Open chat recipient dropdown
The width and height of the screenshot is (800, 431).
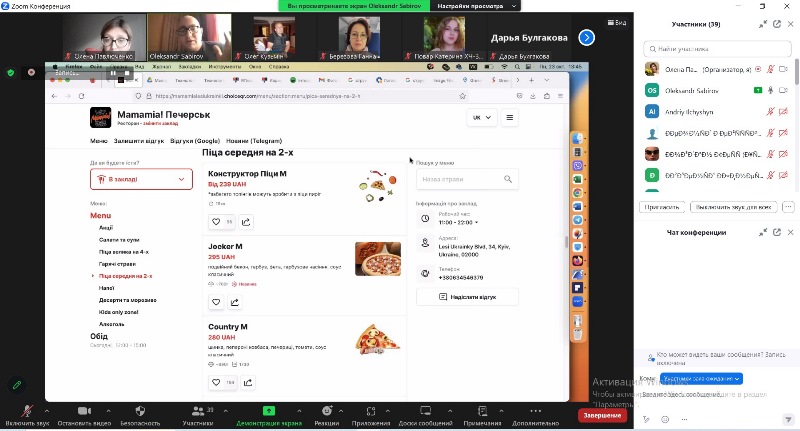pyautogui.click(x=701, y=378)
